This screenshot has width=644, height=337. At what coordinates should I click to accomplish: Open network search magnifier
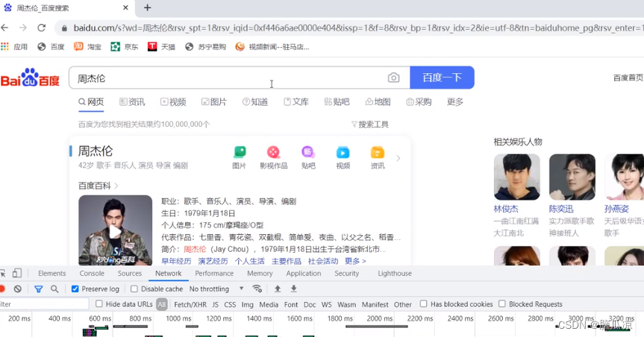[54, 289]
